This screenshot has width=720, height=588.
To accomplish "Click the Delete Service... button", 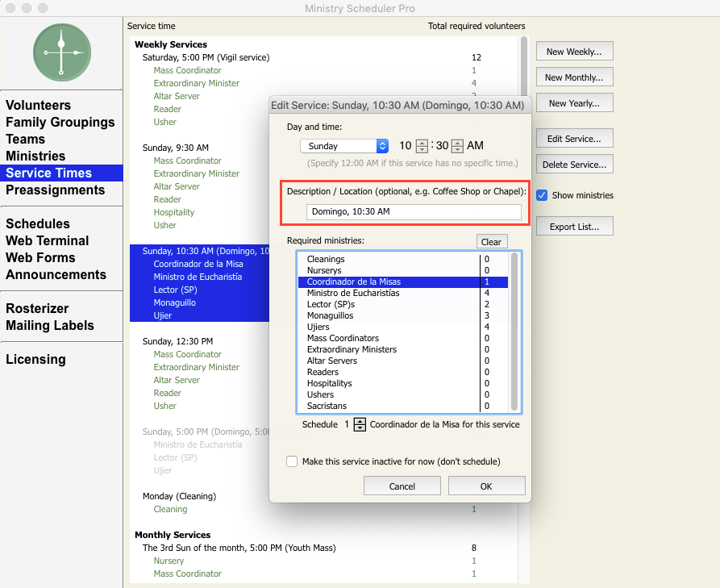I will (574, 165).
